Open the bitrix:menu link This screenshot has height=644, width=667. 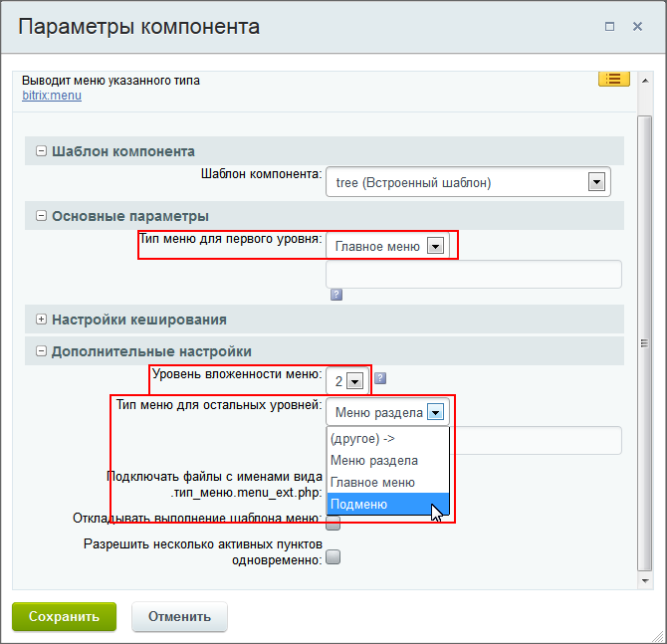pos(52,96)
